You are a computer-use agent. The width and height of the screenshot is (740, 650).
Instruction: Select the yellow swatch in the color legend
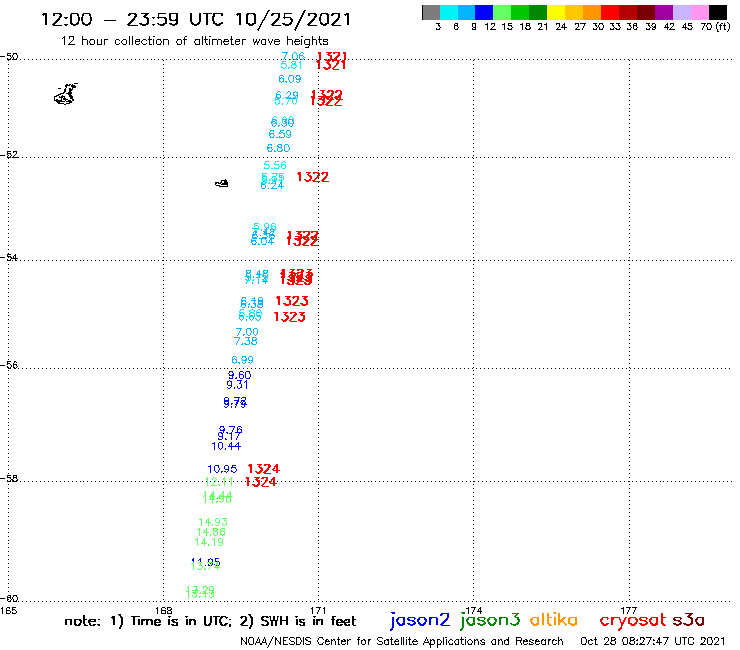(556, 12)
